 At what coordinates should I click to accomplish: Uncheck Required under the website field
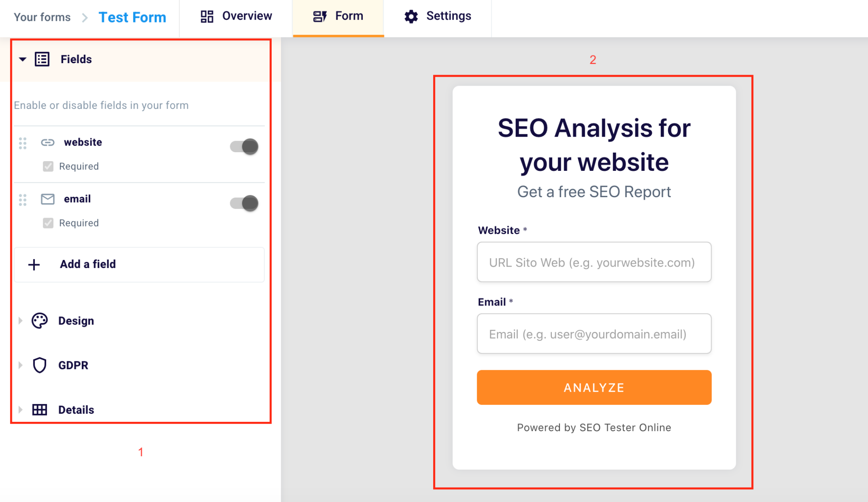coord(47,166)
